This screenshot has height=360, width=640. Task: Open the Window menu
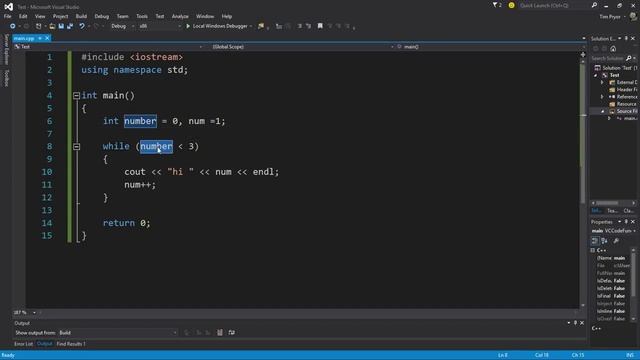(205, 16)
